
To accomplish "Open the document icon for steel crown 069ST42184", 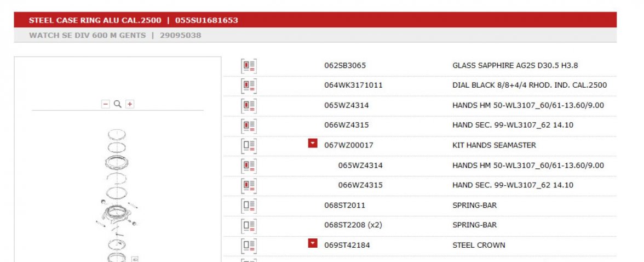I will click(249, 245).
